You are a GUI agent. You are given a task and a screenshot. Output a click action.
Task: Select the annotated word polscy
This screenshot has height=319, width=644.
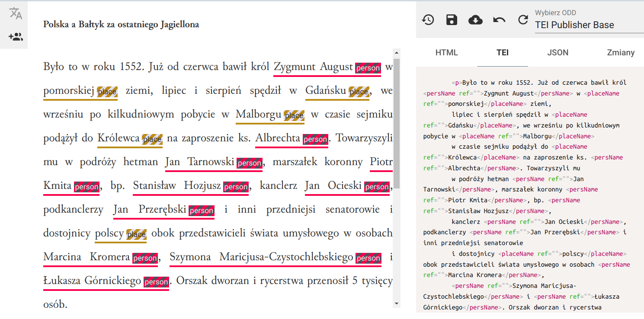tap(109, 233)
